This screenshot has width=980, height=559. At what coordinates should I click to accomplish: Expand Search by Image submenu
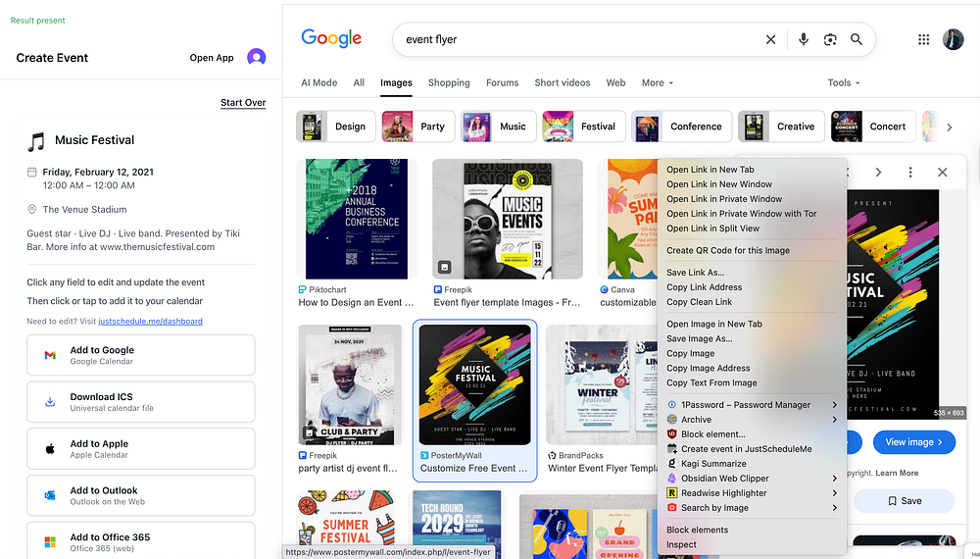click(834, 508)
